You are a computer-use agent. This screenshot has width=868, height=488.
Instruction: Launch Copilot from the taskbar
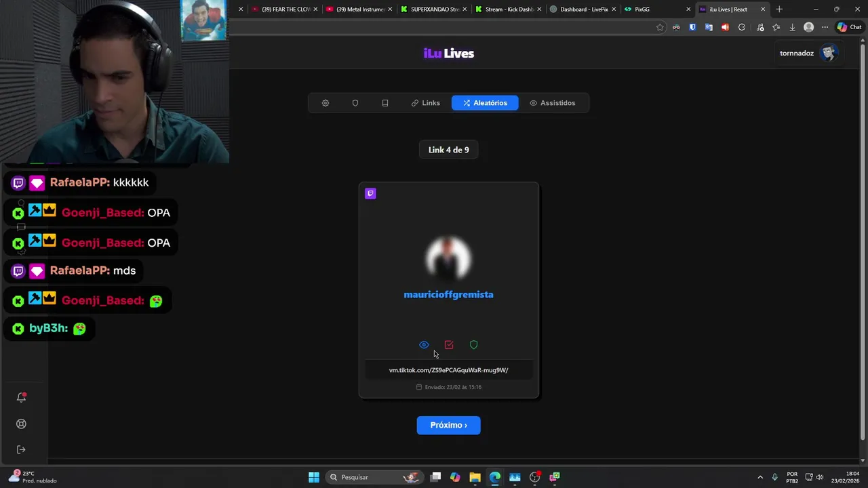[455, 477]
